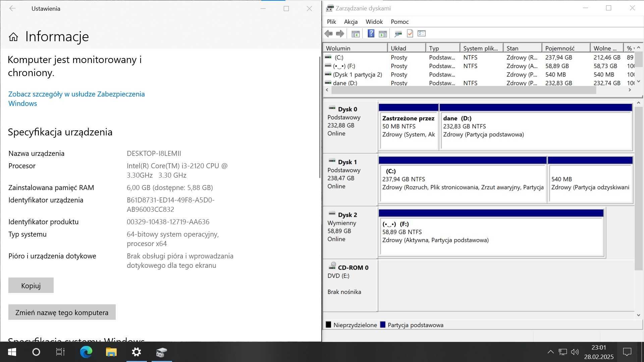Viewport: 644px width, 362px height.
Task: Select the (F:) 58,89 GB partition block
Action: point(491,233)
